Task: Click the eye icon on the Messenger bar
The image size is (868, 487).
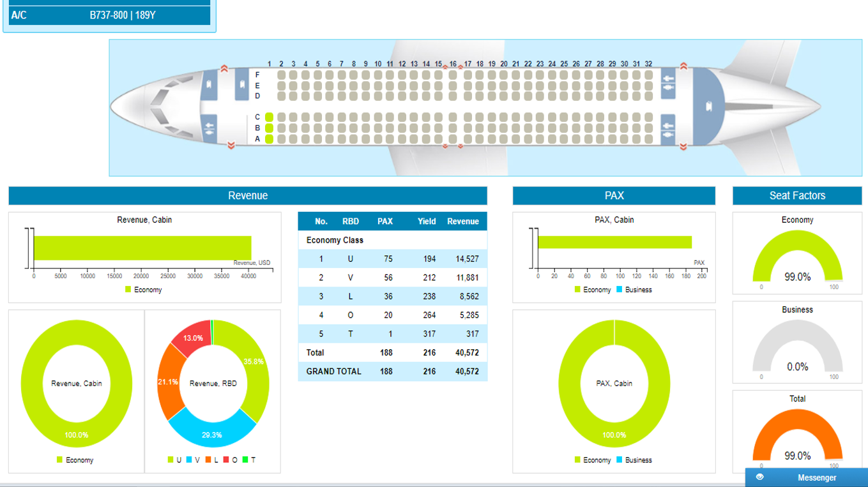Action: click(x=759, y=477)
